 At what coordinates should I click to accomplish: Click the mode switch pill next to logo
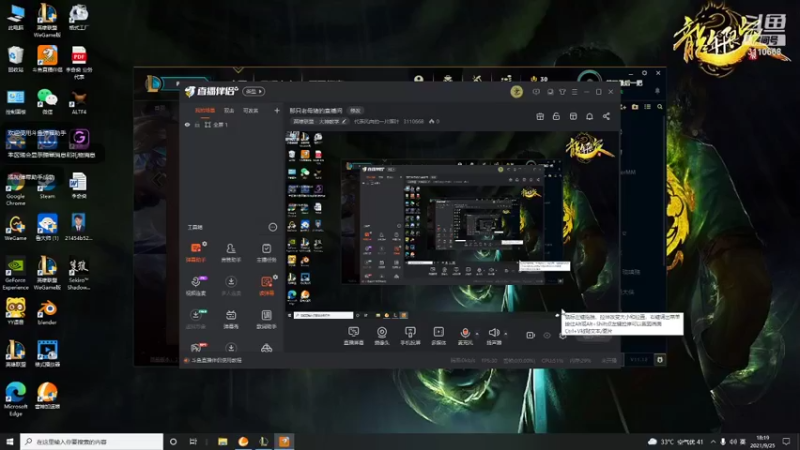[x=254, y=91]
